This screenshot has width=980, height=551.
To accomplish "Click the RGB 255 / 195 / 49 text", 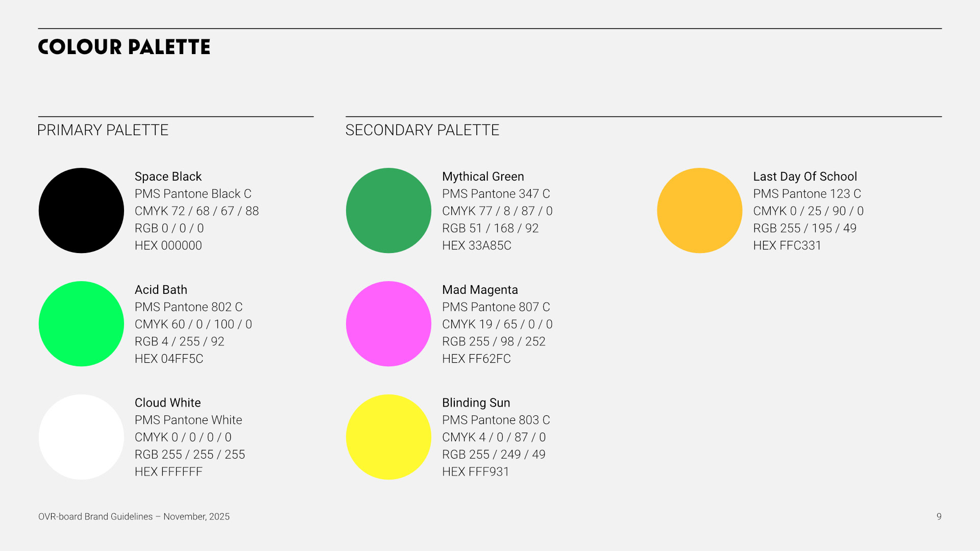I will click(804, 228).
